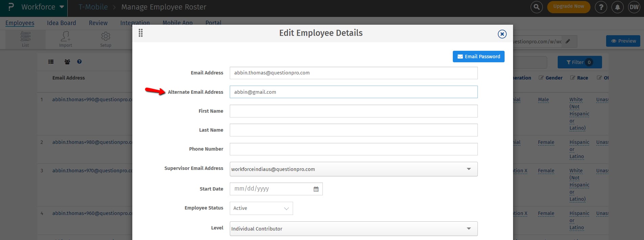Screen dimensions: 644x240
Task: Click the First Name input field
Action: [353, 111]
